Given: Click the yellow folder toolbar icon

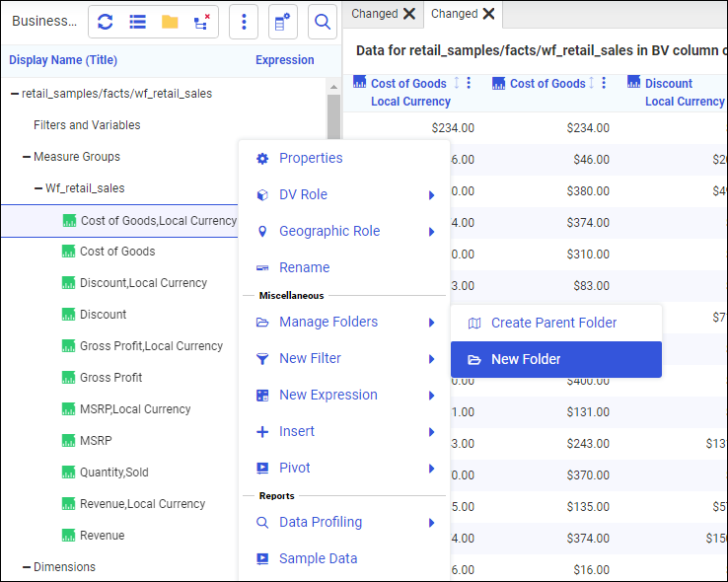Looking at the screenshot, I should coord(170,22).
